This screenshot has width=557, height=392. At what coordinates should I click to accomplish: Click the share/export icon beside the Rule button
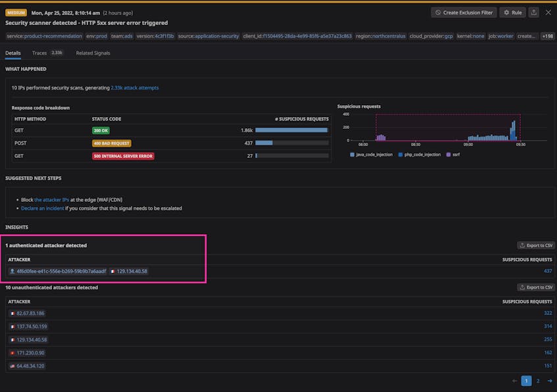click(534, 12)
